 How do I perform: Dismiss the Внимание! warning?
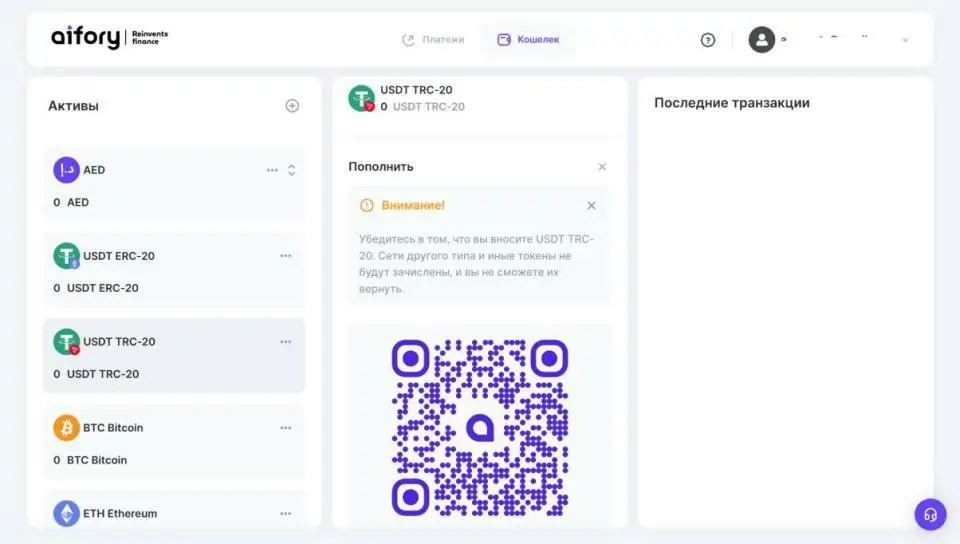(591, 206)
